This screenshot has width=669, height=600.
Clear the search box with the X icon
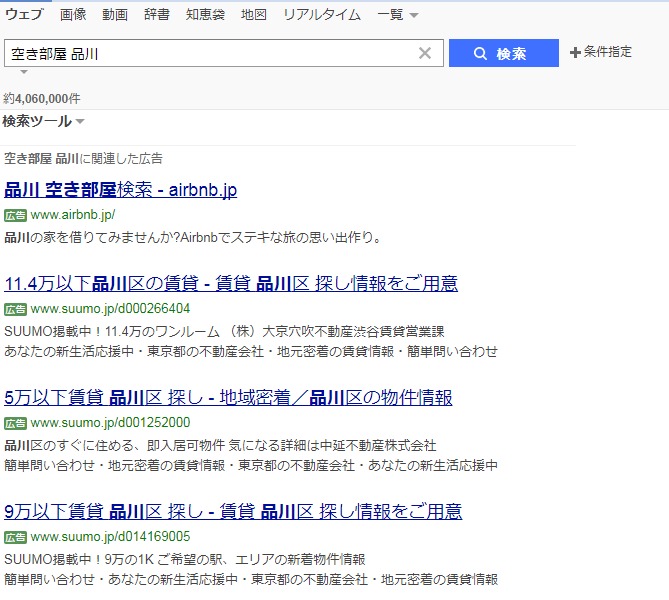point(425,53)
